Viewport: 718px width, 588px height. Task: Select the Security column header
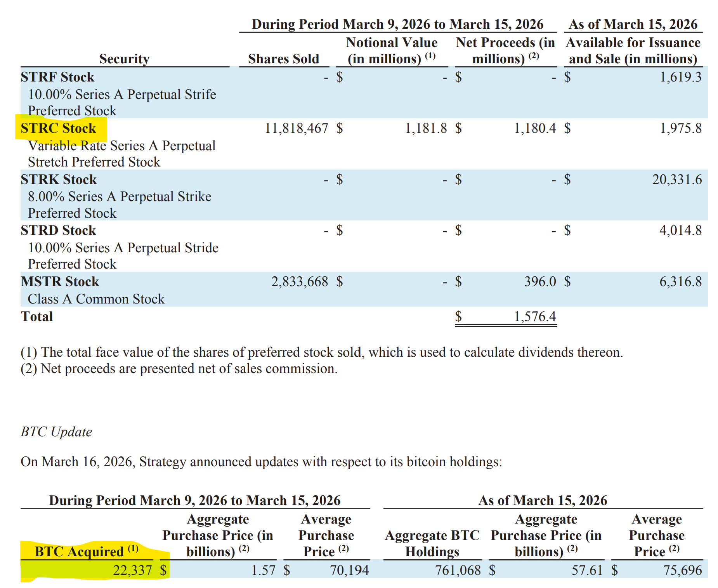point(124,59)
